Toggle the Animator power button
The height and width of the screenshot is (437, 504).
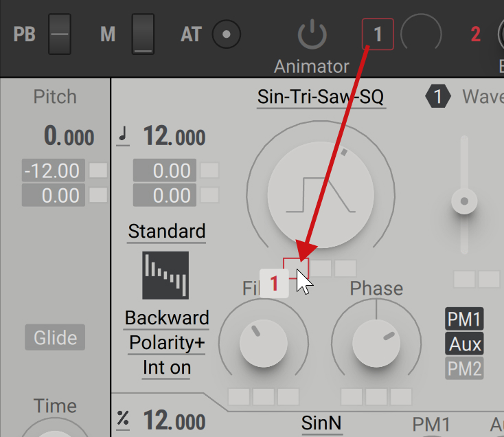tap(312, 35)
